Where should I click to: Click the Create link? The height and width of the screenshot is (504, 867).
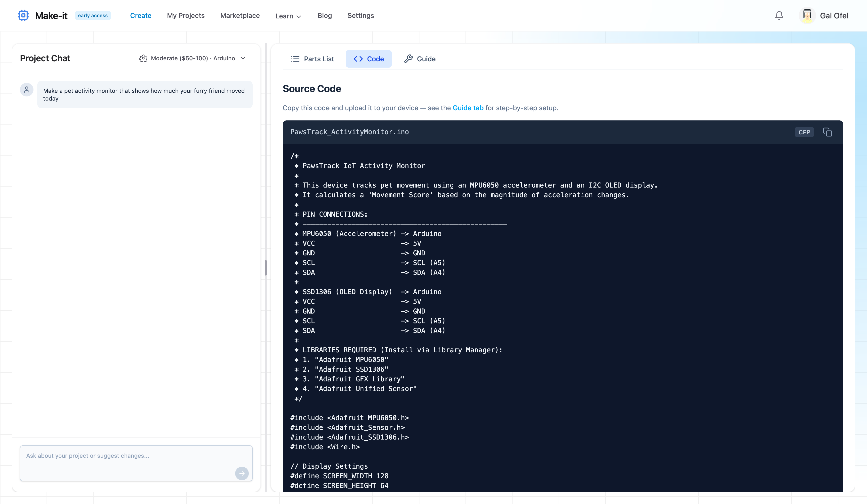tap(141, 16)
